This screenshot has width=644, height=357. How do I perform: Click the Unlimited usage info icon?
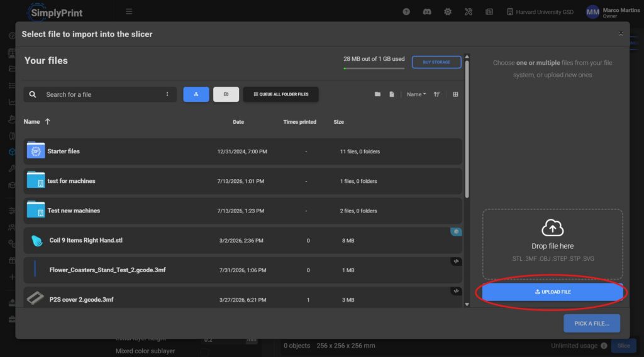pos(604,346)
